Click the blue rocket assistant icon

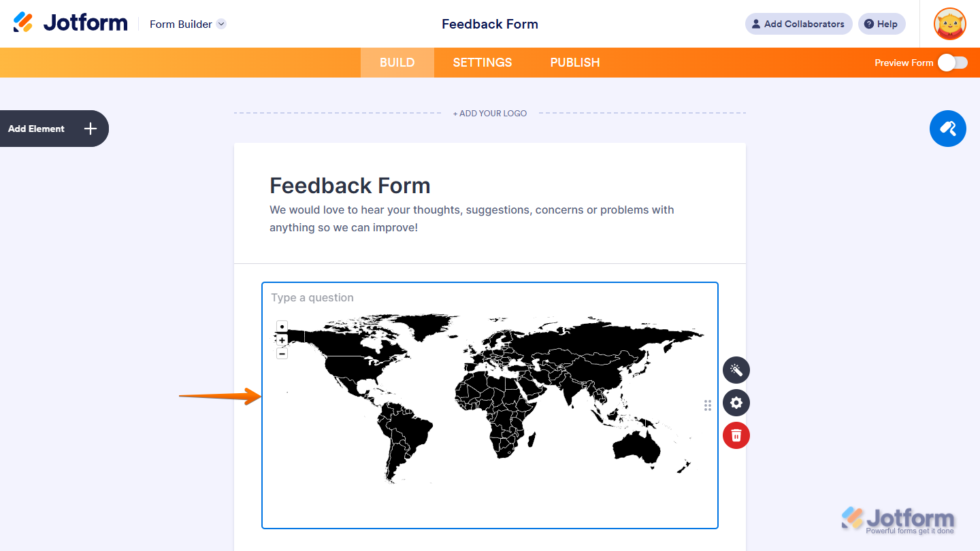947,129
